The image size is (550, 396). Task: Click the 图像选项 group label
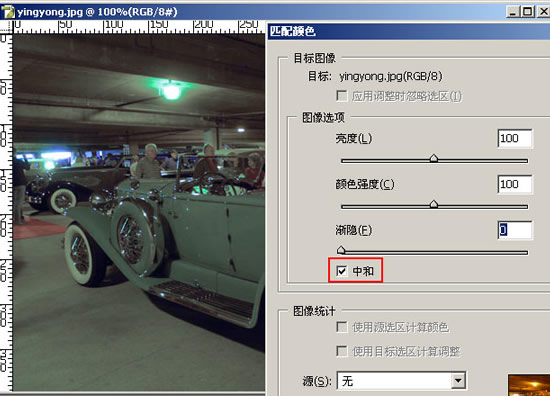[x=323, y=118]
